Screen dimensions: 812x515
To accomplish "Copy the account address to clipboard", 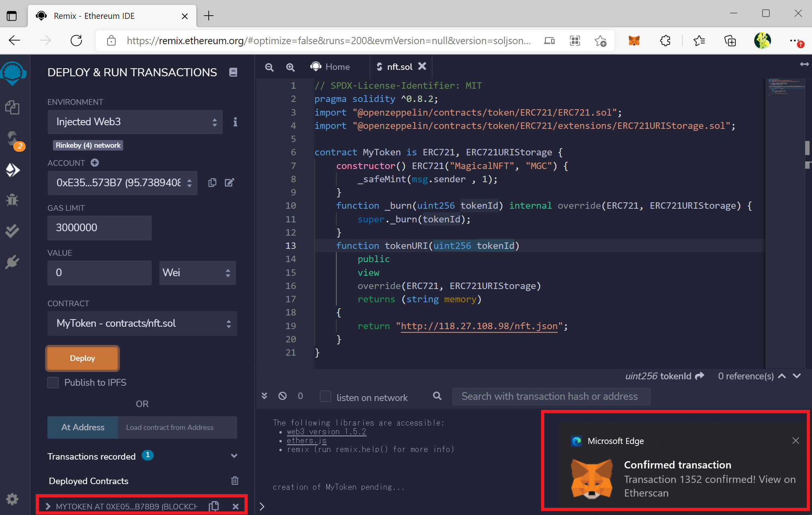I will point(212,183).
